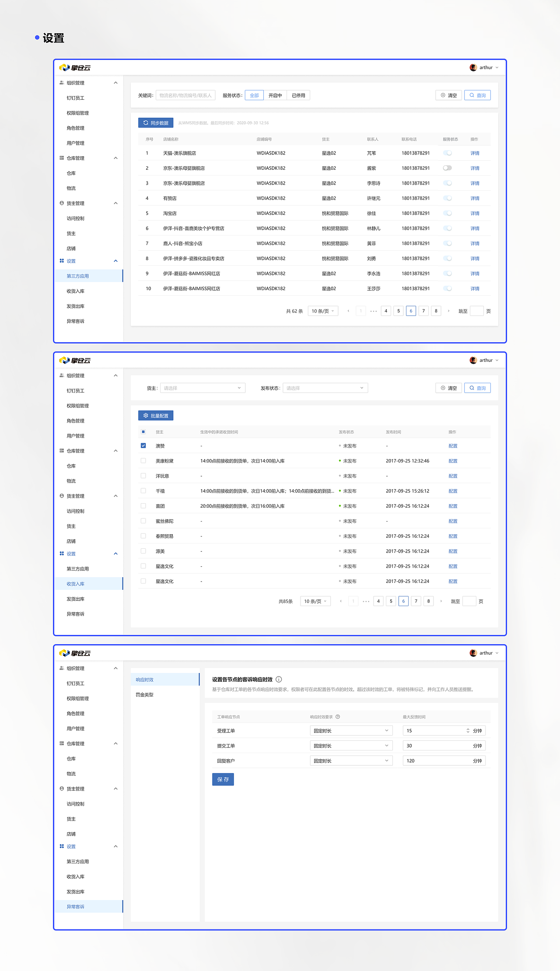
Task: Click 组织管理 people icon in store list window
Action: [x=62, y=83]
